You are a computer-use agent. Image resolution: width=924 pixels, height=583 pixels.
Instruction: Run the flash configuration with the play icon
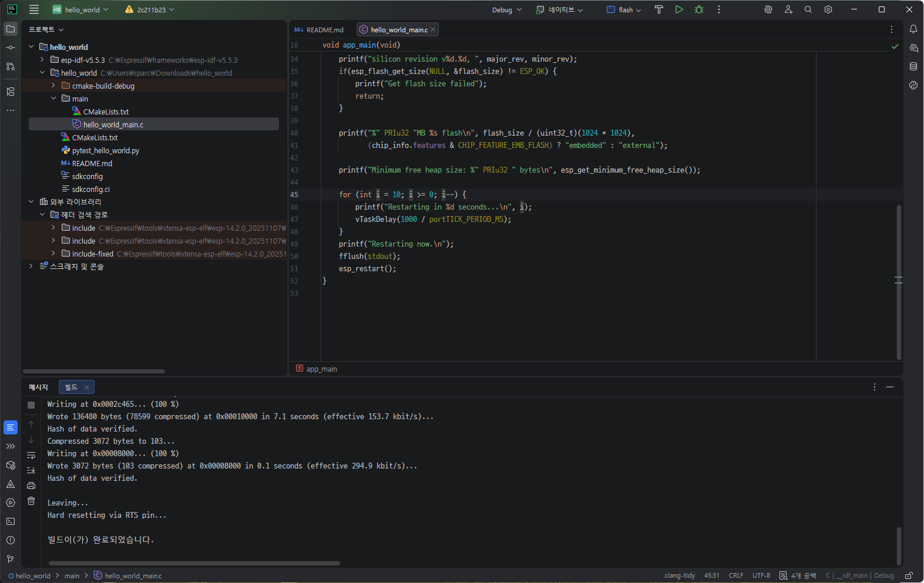[679, 9]
